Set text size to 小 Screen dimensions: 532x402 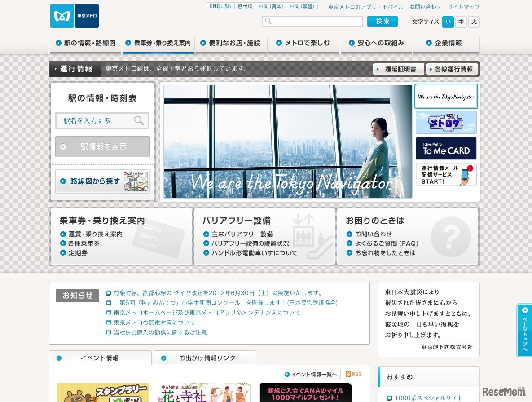[x=448, y=22]
